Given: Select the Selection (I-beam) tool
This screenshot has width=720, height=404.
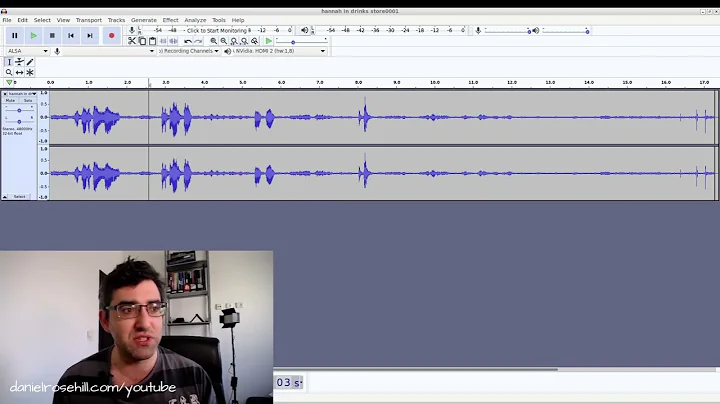Looking at the screenshot, I should (9, 62).
